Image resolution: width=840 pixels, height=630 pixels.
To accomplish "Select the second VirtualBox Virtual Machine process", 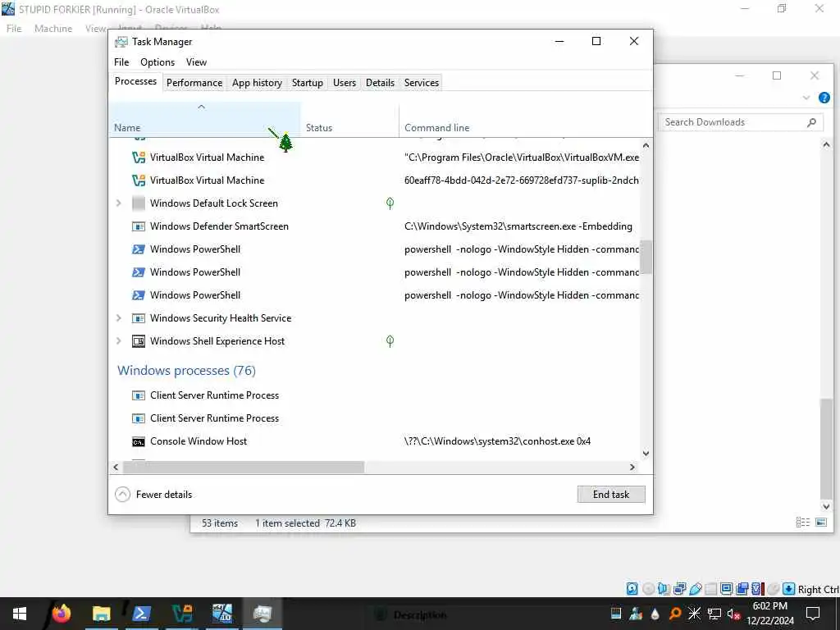I will 375,180.
